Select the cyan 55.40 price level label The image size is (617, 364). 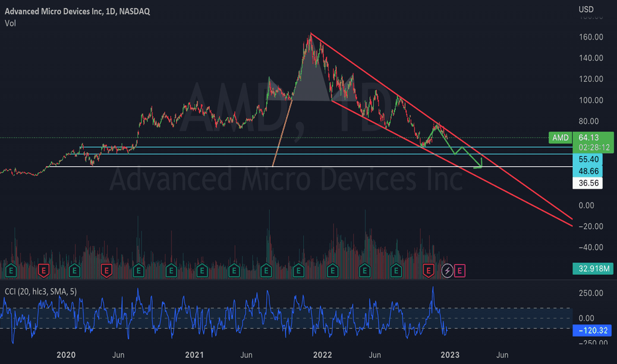point(587,159)
